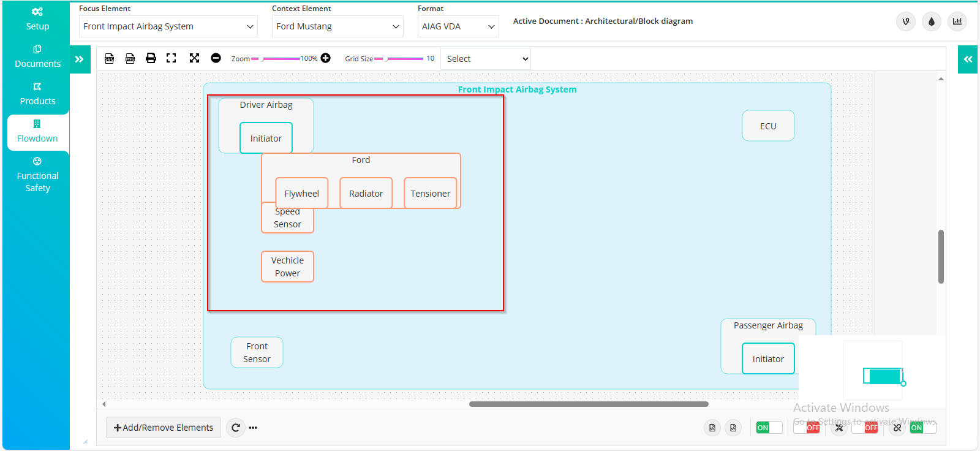
Task: Collapse the right panel with double chevron
Action: (968, 59)
